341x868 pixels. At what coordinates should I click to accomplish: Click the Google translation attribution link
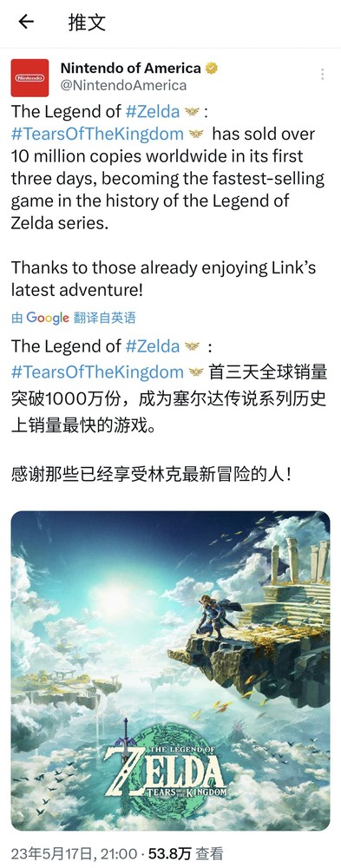(74, 317)
